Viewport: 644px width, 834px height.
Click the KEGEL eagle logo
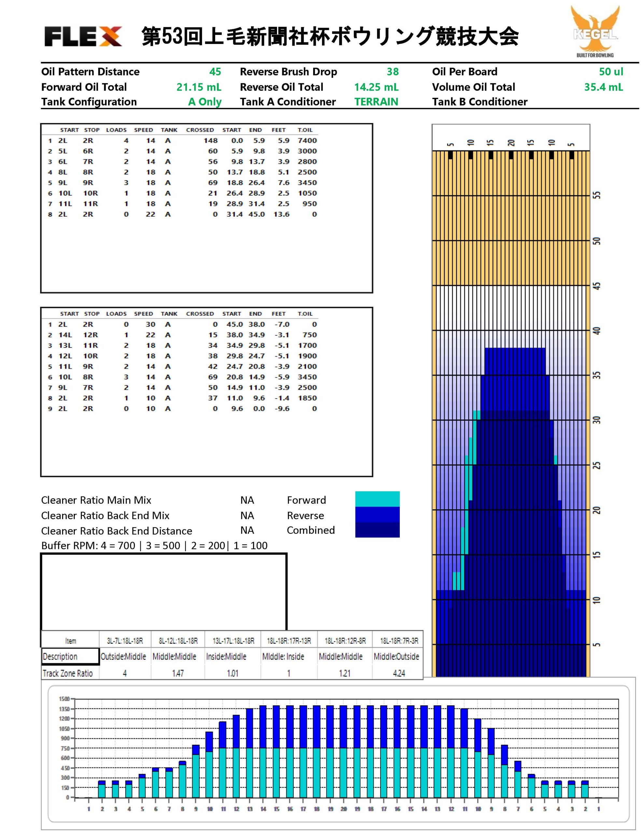pos(595,31)
